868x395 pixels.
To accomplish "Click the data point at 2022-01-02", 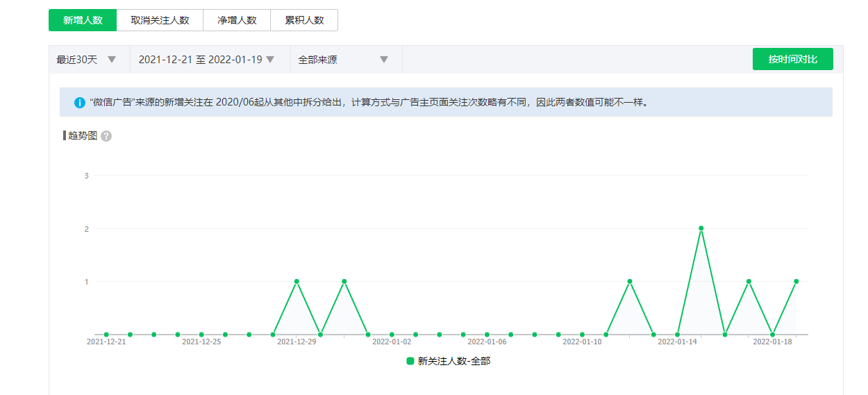I will tap(392, 335).
